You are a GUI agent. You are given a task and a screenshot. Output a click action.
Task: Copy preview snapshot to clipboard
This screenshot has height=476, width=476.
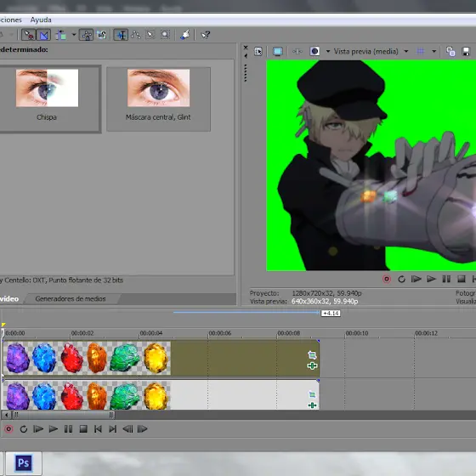tap(450, 51)
